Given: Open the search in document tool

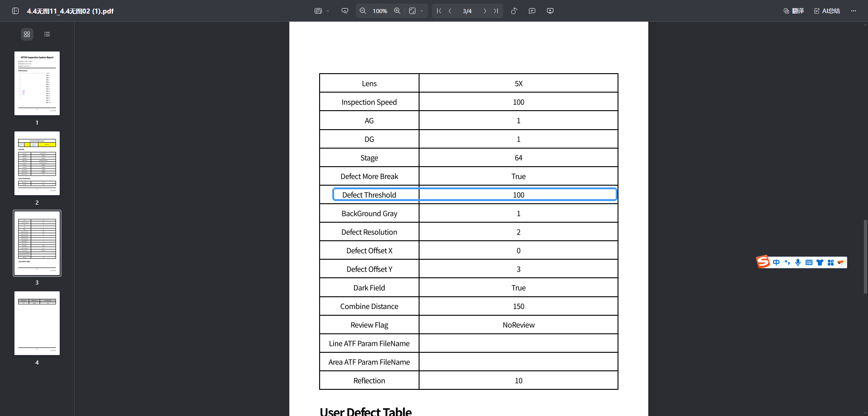Looking at the screenshot, I should click(345, 11).
